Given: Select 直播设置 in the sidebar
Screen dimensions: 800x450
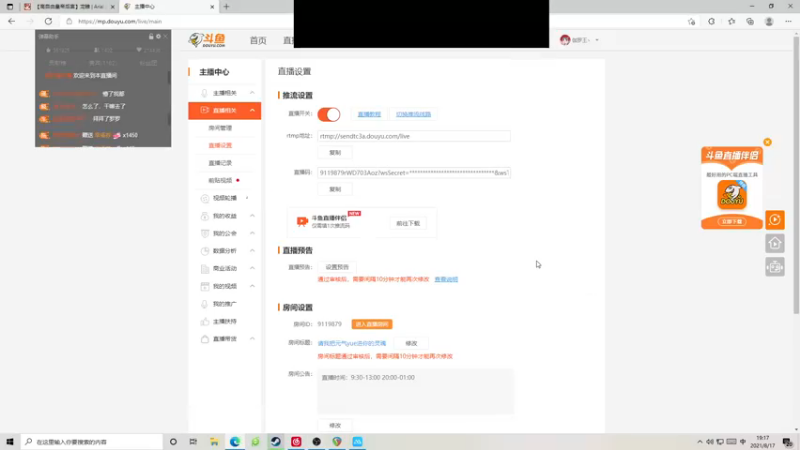Looking at the screenshot, I should click(x=220, y=145).
